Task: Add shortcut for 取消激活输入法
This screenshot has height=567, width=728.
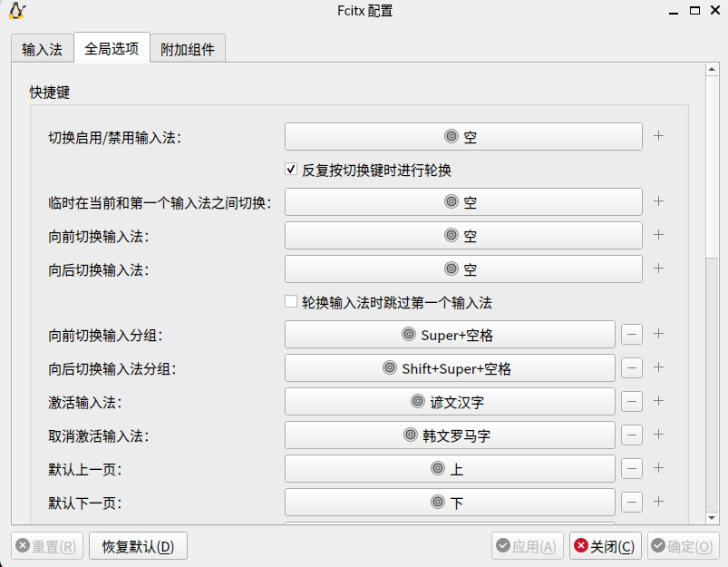Action: 658,434
